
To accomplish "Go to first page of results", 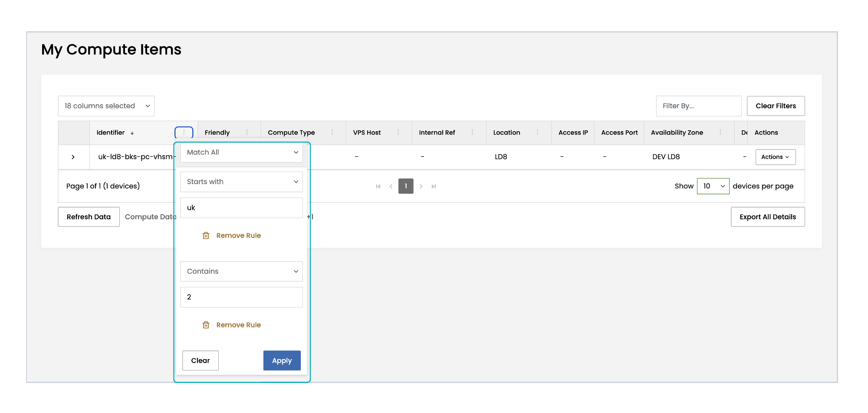I will point(378,186).
